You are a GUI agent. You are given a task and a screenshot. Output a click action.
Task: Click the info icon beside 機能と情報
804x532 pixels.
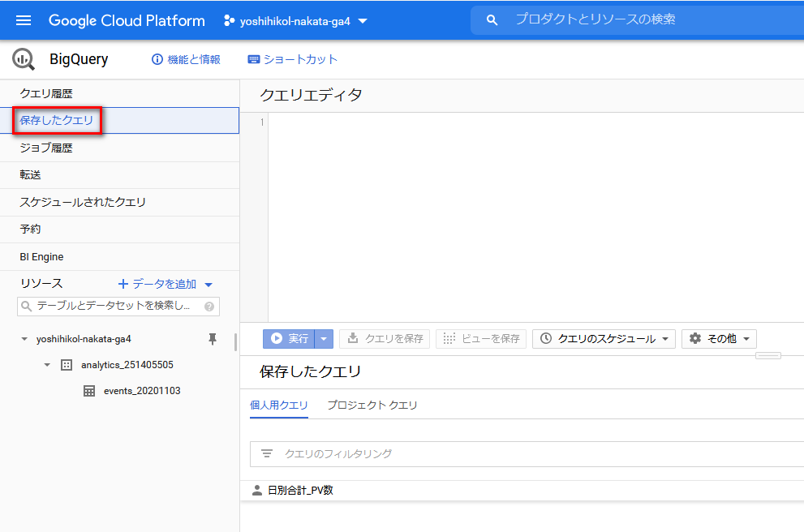click(157, 59)
